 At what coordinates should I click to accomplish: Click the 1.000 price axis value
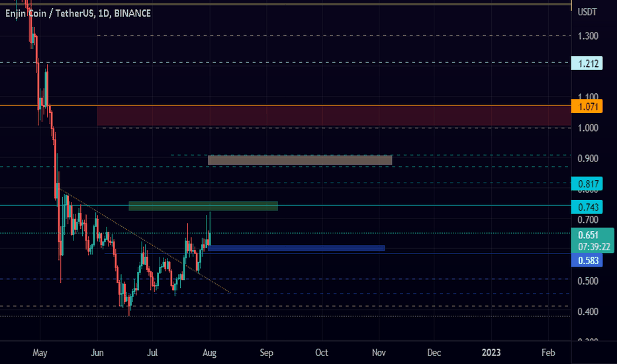click(x=588, y=128)
